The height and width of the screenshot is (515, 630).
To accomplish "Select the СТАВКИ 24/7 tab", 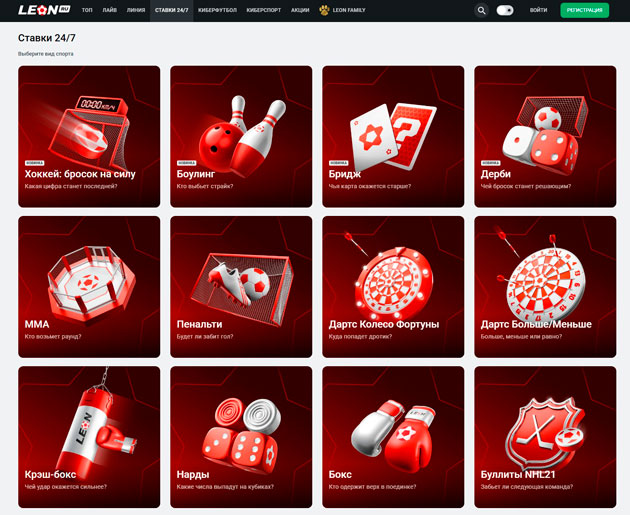I will (x=172, y=10).
